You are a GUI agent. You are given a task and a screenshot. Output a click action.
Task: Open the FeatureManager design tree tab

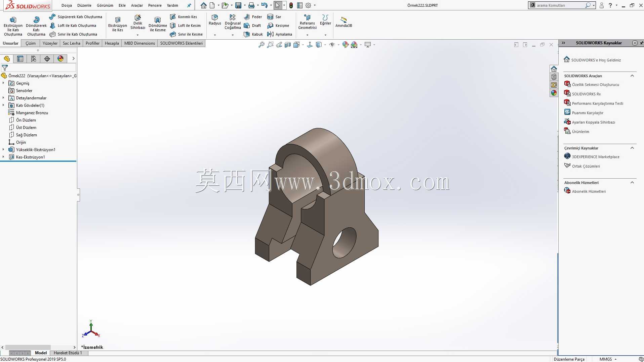click(7, 59)
